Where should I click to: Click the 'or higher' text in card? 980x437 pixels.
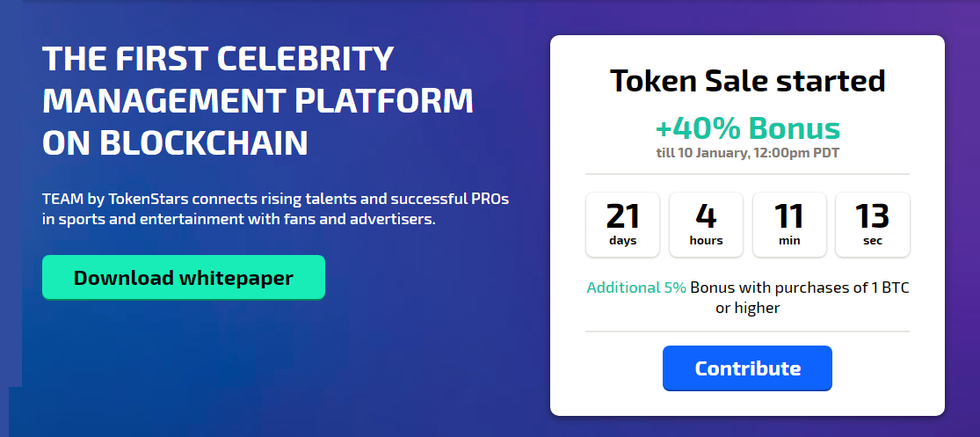coord(747,308)
